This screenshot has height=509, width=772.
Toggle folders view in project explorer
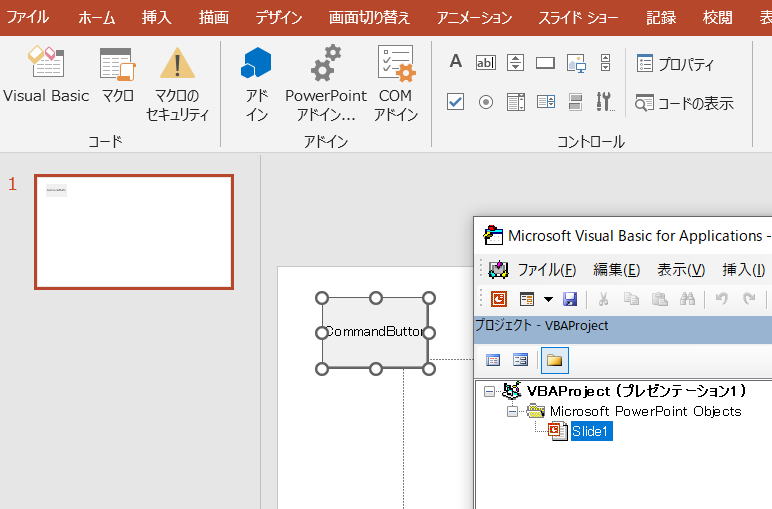[x=554, y=360]
